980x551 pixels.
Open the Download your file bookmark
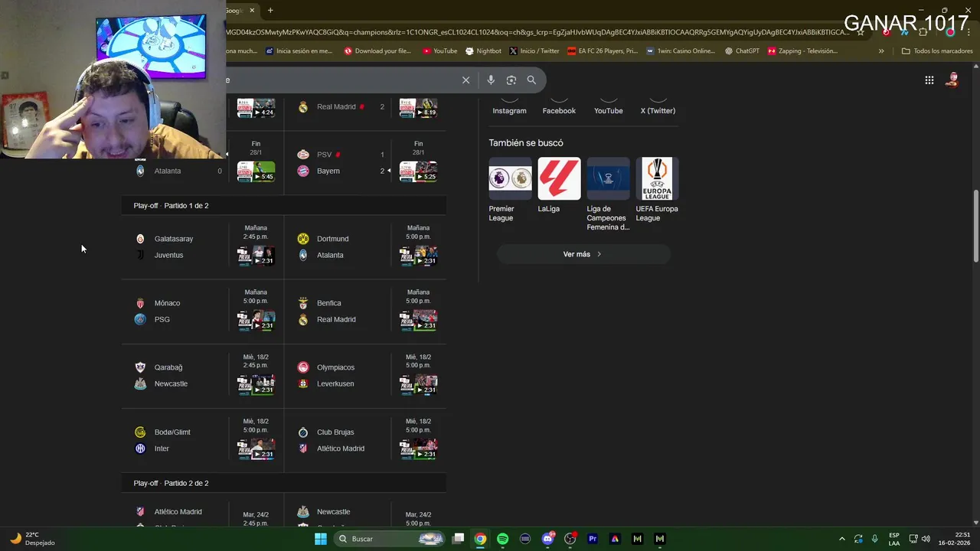click(x=377, y=51)
